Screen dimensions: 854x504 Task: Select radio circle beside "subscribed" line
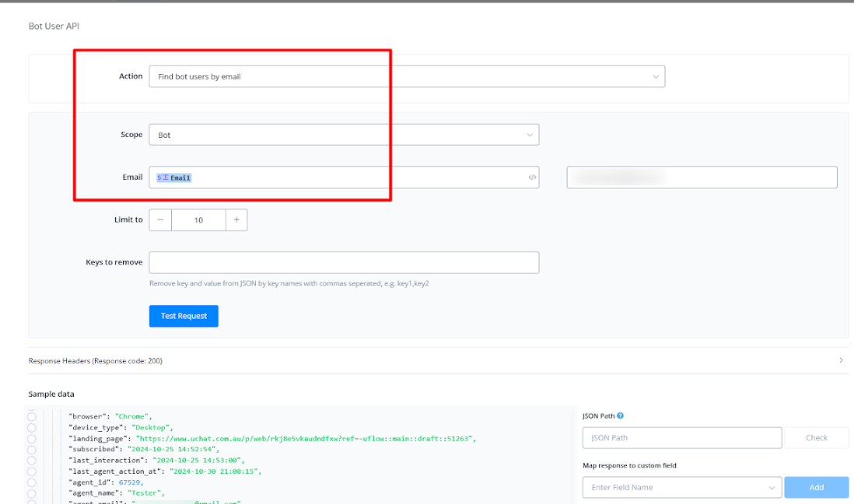coord(32,450)
